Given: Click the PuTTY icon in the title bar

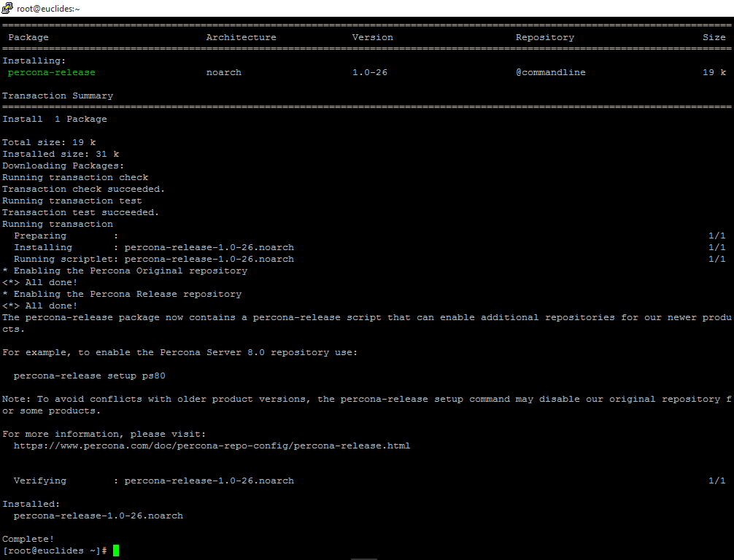Looking at the screenshot, I should pyautogui.click(x=7, y=8).
